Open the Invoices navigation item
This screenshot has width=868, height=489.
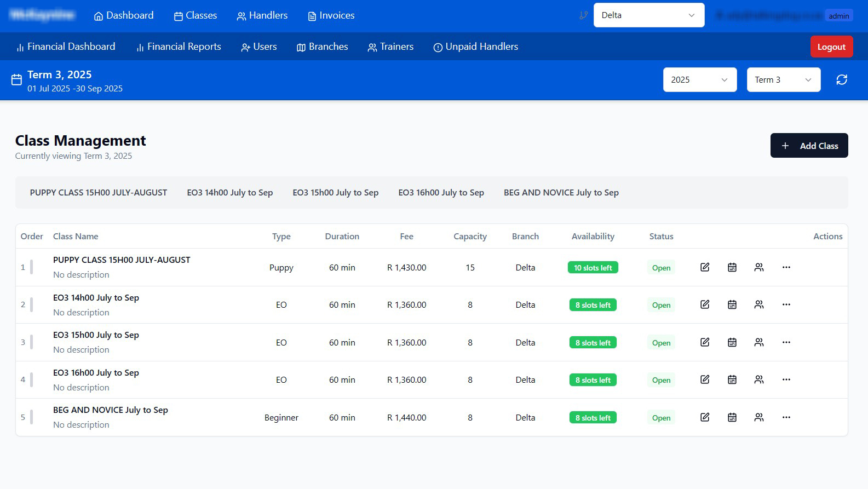point(331,15)
